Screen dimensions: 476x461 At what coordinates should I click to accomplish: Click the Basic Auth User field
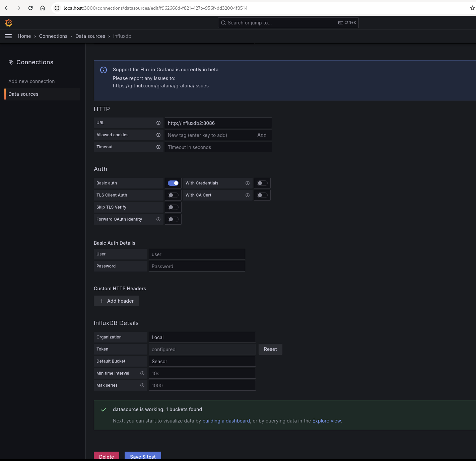click(x=197, y=254)
